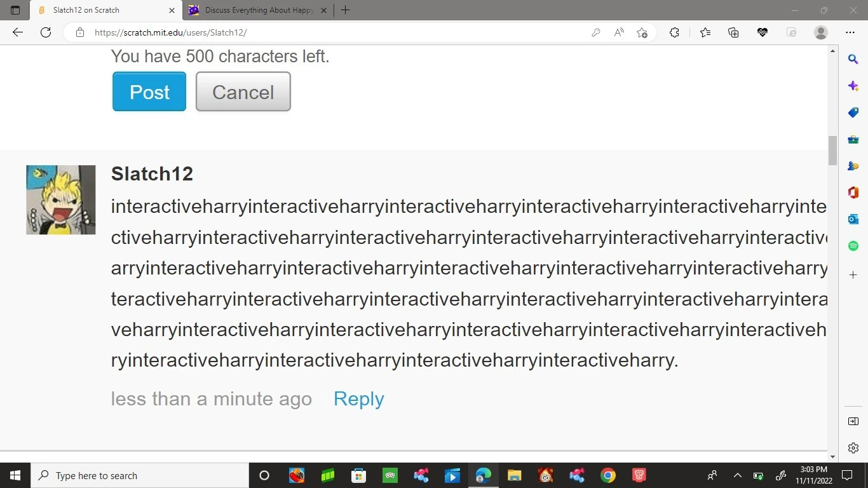Toggle Read aloud for the page
868x488 pixels.
click(x=618, y=32)
